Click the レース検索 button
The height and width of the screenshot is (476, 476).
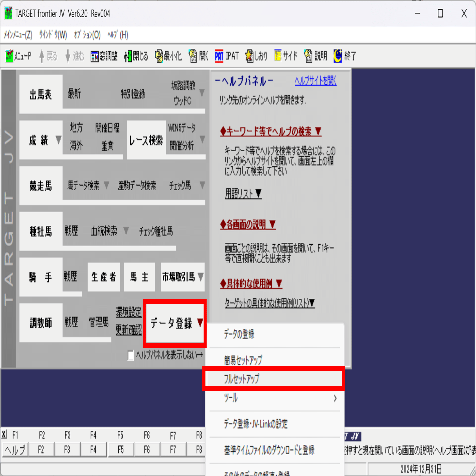[x=146, y=140]
